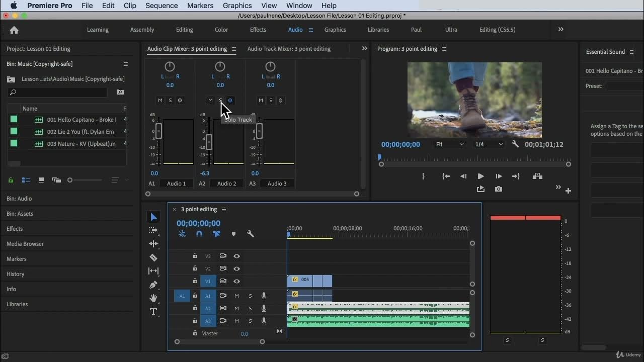Select the Razor tool
Image resolution: width=644 pixels, height=362 pixels.
pyautogui.click(x=153, y=257)
